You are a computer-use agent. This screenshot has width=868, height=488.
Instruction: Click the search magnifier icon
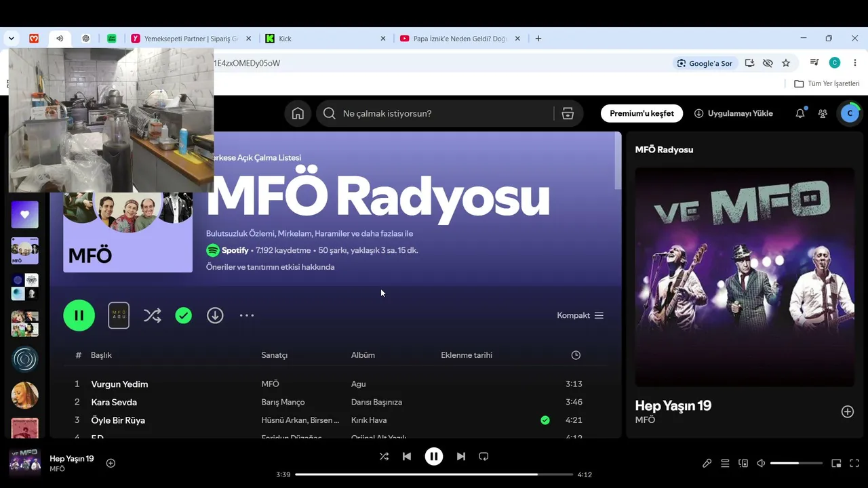coord(330,113)
